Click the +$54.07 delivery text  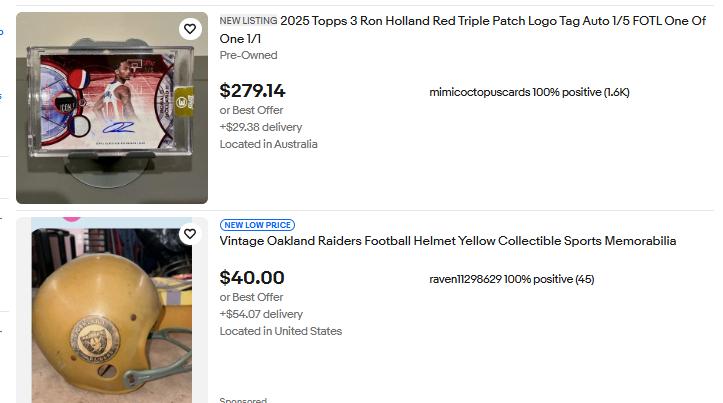click(x=261, y=314)
